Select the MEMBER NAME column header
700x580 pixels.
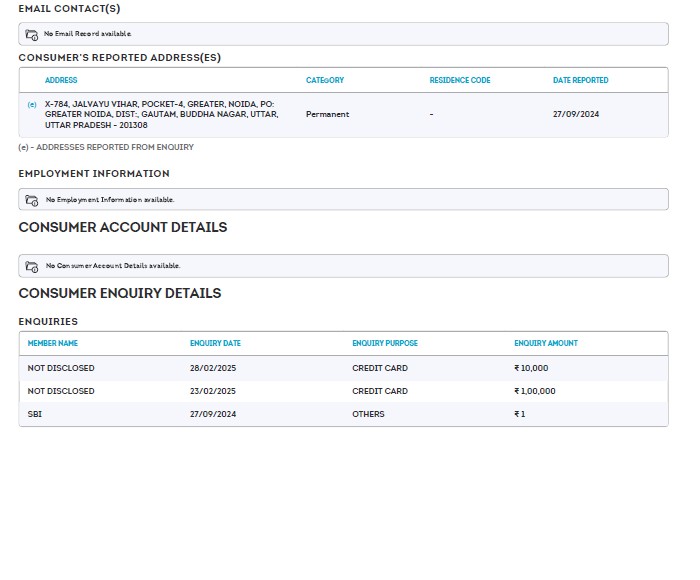(53, 343)
